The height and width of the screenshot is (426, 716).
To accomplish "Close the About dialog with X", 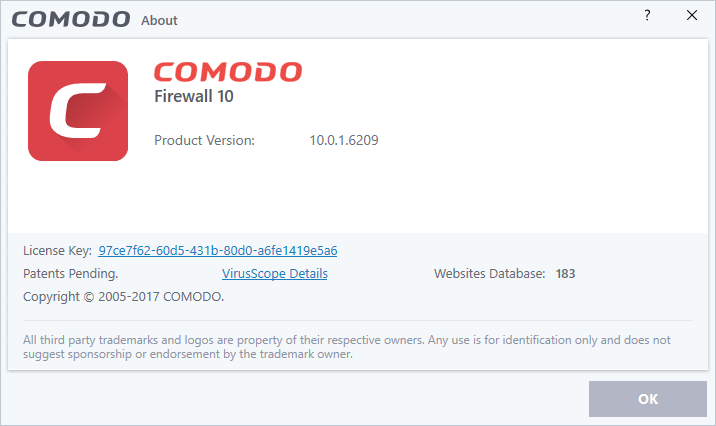I will click(692, 16).
